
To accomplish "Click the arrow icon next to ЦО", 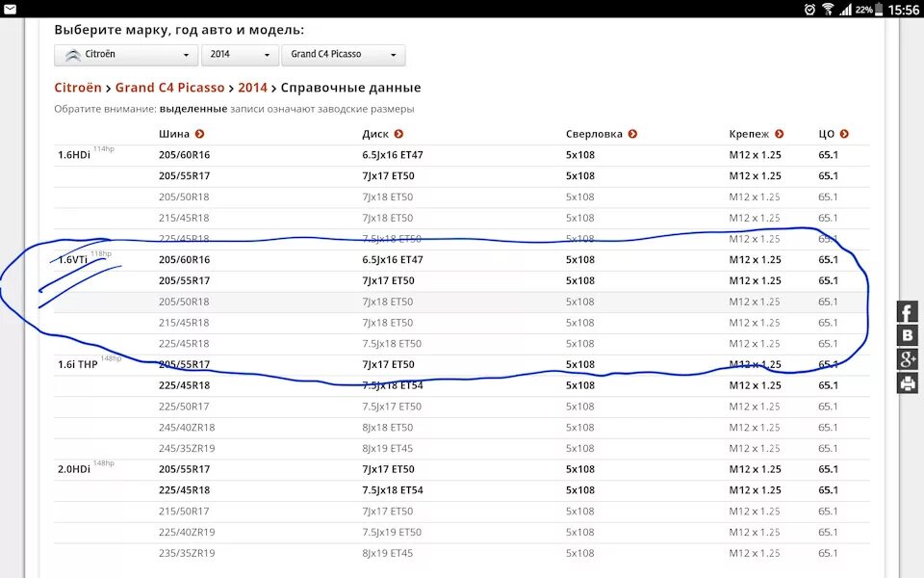I will pos(844,134).
